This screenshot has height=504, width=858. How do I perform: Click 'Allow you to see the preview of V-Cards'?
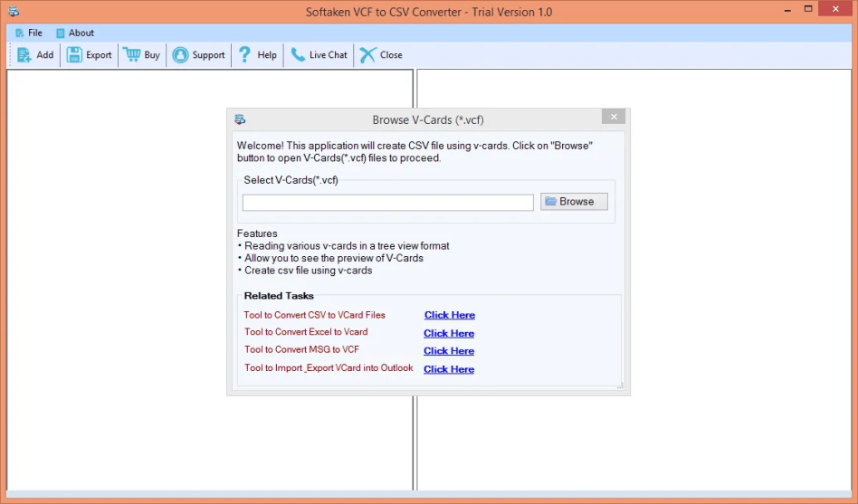334,258
